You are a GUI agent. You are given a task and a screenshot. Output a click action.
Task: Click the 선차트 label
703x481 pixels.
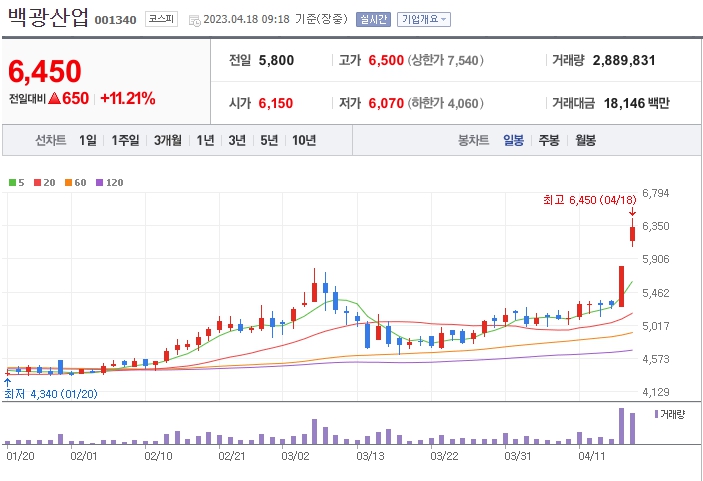[51, 140]
